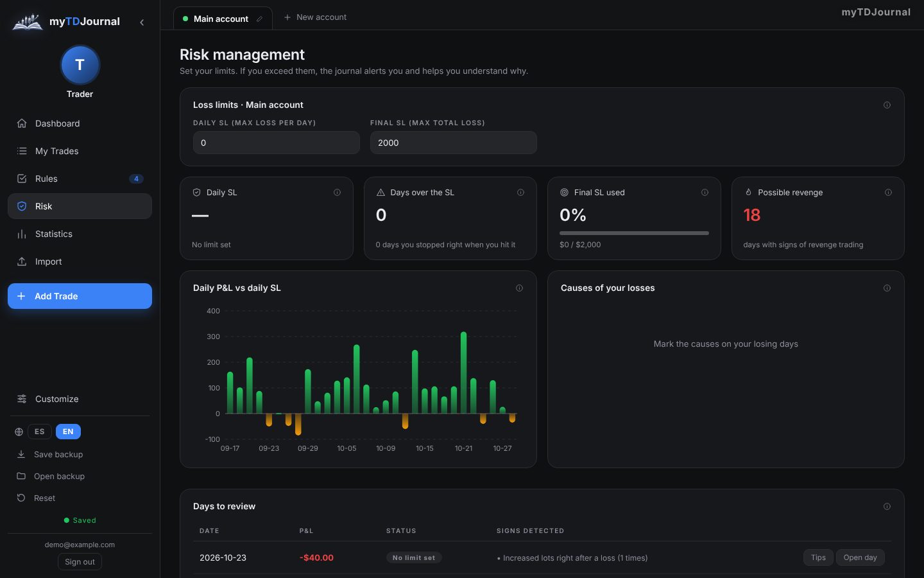Click the Final SL input field
Image resolution: width=924 pixels, height=578 pixels.
coord(454,143)
